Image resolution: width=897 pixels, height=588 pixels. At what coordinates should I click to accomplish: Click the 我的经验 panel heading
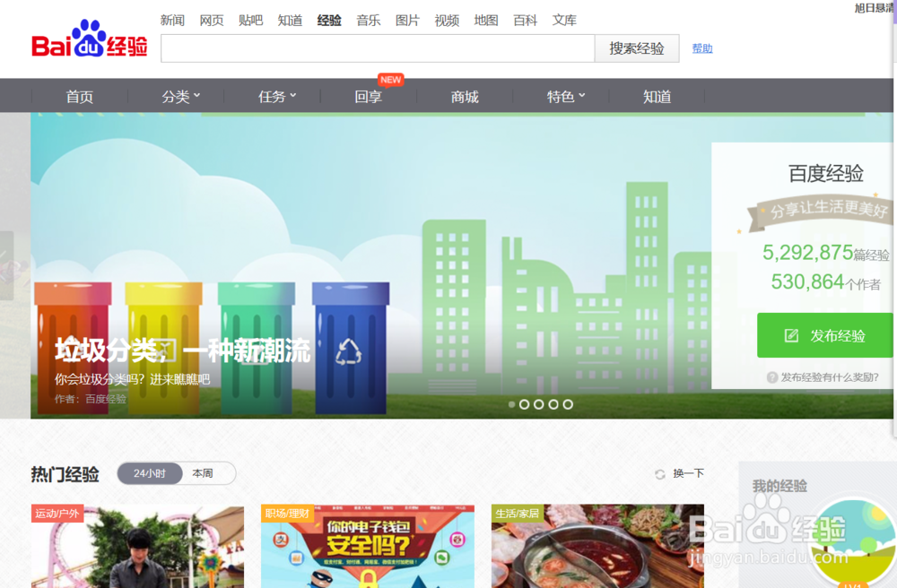tap(779, 487)
